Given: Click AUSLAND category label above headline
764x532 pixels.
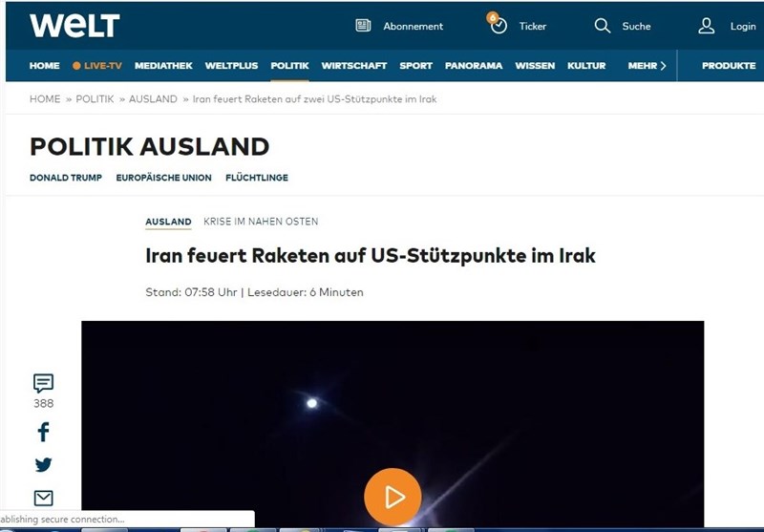Looking at the screenshot, I should click(x=168, y=222).
